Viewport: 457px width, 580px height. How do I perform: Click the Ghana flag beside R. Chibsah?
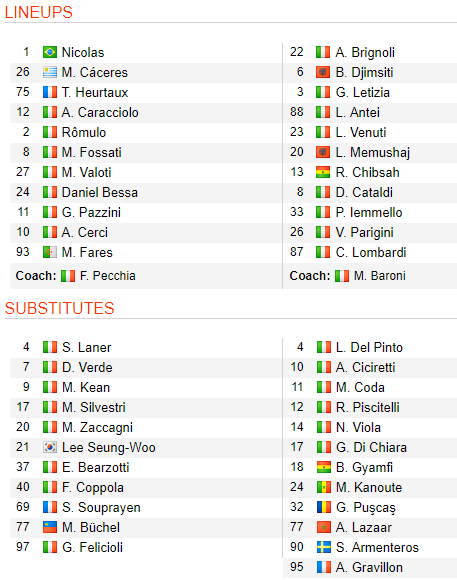(x=323, y=172)
